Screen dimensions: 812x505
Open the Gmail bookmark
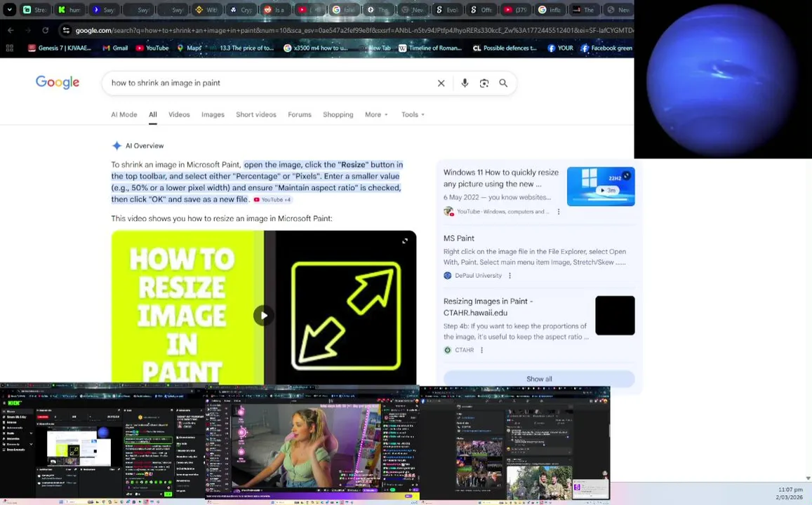(x=115, y=48)
